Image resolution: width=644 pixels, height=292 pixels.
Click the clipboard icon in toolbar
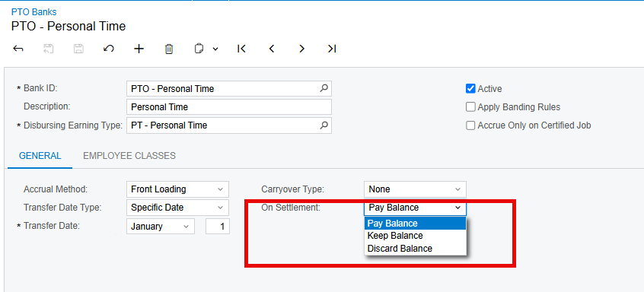(199, 49)
